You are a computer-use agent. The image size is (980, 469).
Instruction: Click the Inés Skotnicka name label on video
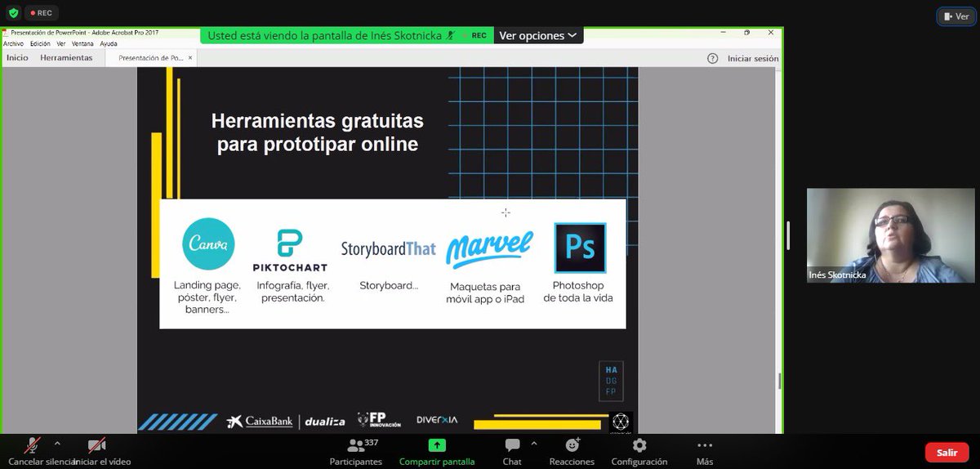pyautogui.click(x=838, y=275)
